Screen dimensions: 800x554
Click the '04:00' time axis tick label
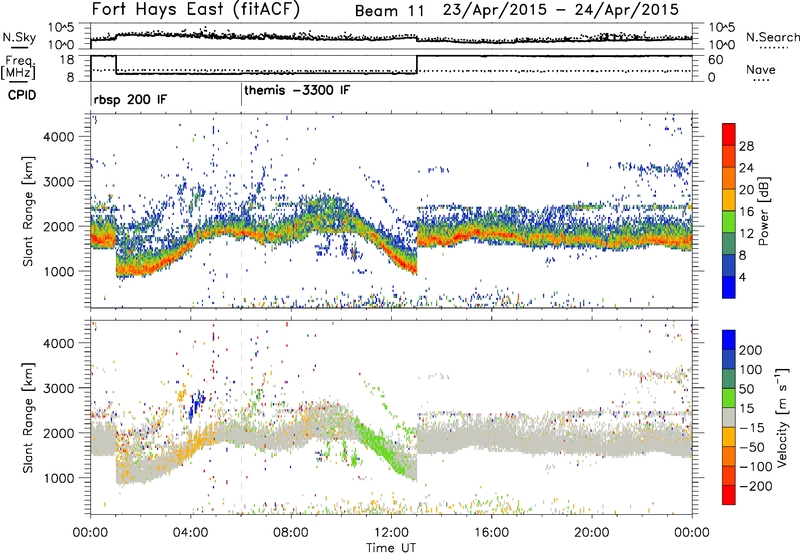coord(191,533)
